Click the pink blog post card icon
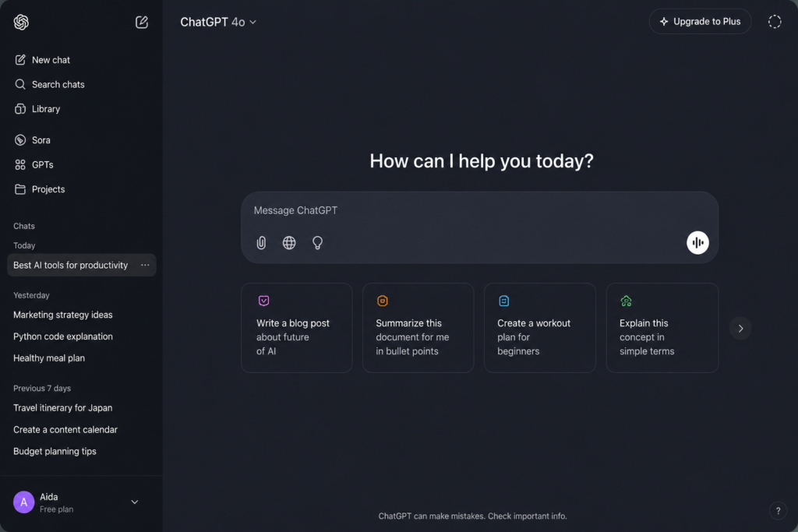 point(263,301)
